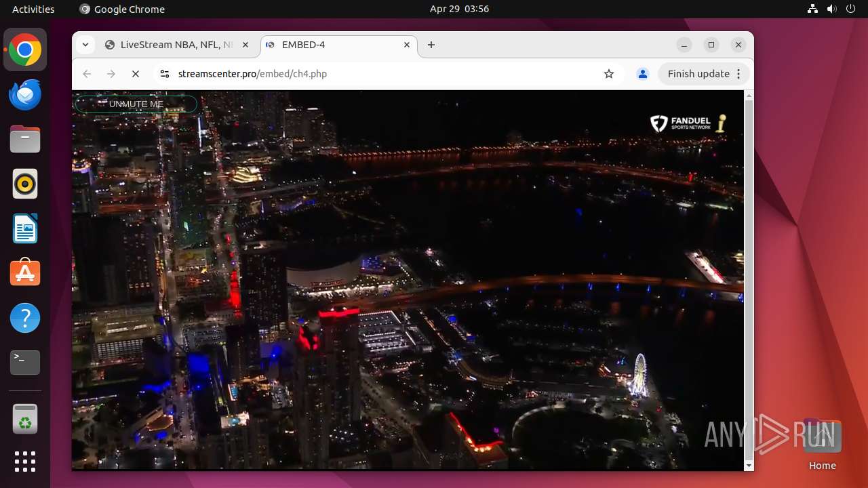This screenshot has height=488, width=868.
Task: Close the Chrome window
Action: 738,45
